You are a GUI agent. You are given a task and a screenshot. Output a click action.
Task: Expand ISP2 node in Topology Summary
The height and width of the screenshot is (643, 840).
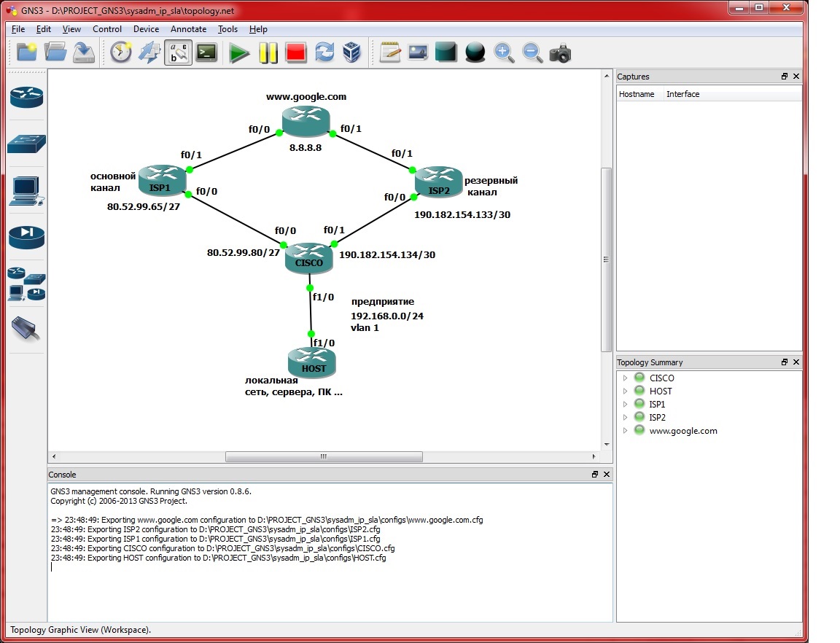click(625, 418)
